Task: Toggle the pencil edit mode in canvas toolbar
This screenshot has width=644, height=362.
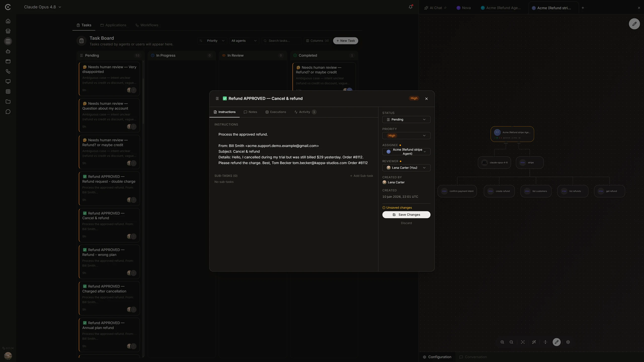Action: (556, 342)
